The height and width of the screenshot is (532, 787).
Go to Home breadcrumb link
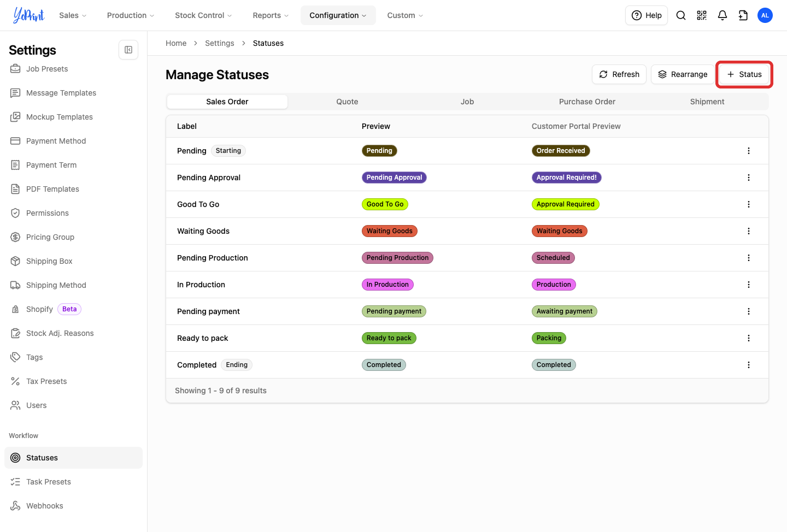point(176,43)
